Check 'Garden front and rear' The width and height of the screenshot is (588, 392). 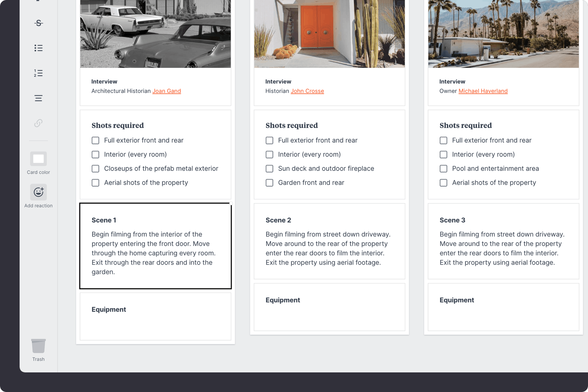click(269, 183)
